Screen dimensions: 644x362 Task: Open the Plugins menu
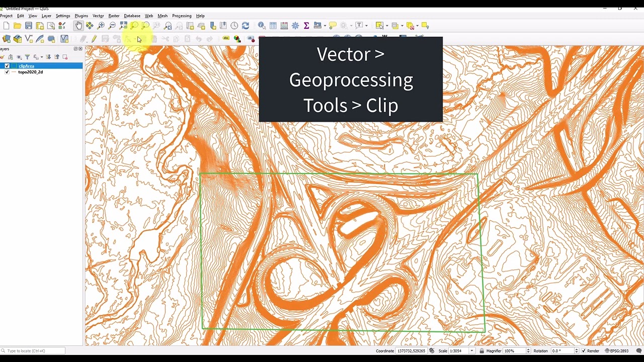pos(81,16)
